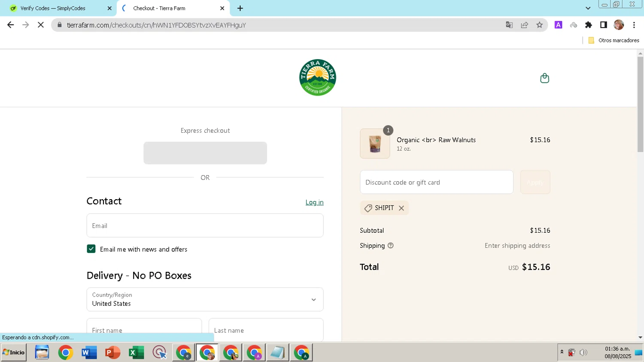This screenshot has height=362, width=644.
Task: Click the Enter shipping address text
Action: tap(517, 246)
